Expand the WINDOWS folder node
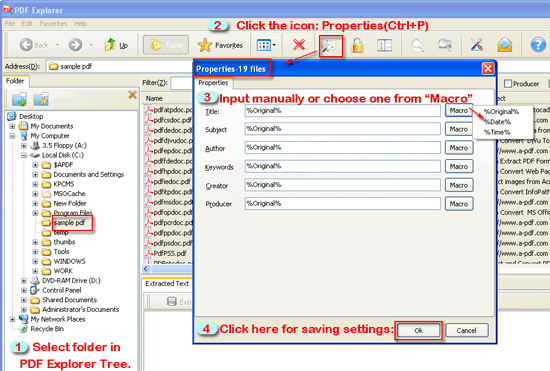 click(x=35, y=261)
